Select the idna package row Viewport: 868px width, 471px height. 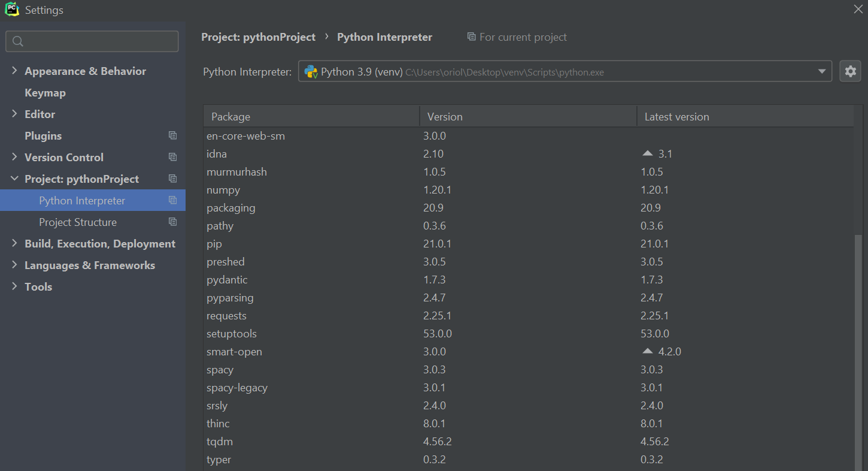(529, 154)
